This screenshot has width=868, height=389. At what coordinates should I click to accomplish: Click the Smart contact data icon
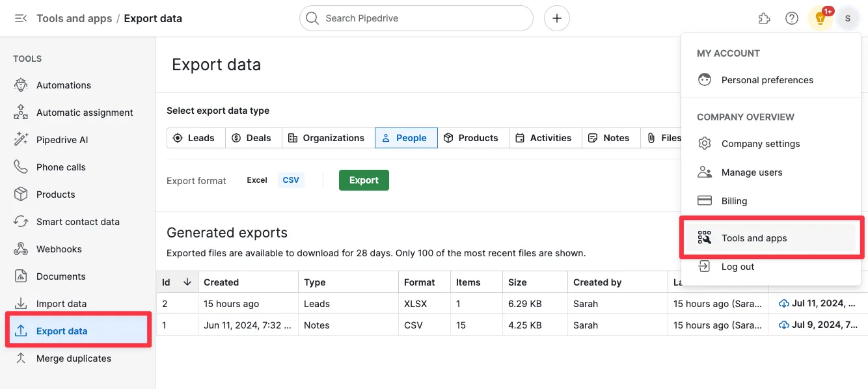(x=21, y=222)
